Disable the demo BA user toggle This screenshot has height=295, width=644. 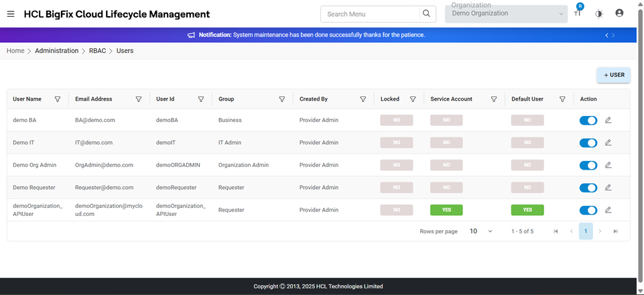588,120
